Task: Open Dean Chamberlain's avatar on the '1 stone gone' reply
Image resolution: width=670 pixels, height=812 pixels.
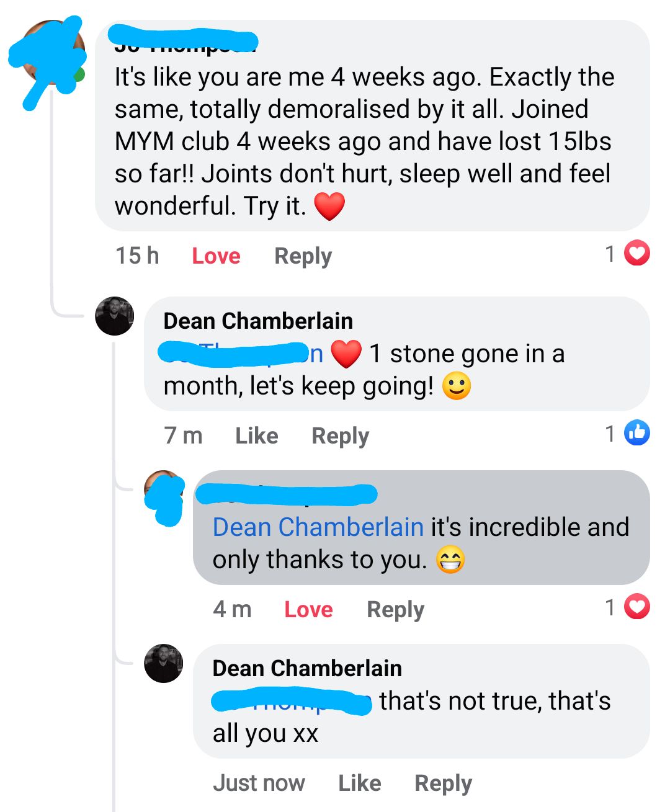Action: point(115,316)
